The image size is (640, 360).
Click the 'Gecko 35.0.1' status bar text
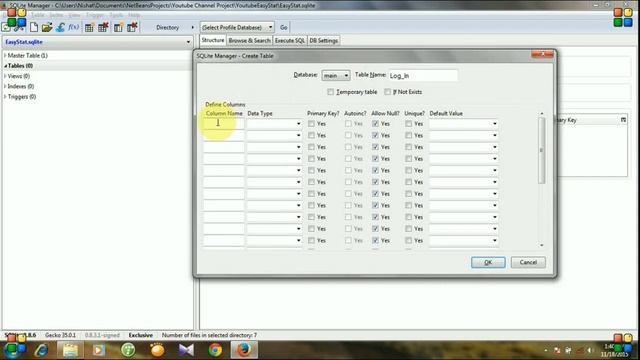click(x=60, y=335)
